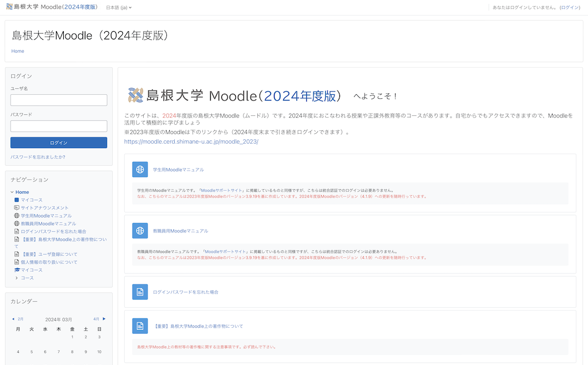The height and width of the screenshot is (365, 588).
Task: Click the page heading 島根大学Moodle（2024年度版）
Action: pos(91,36)
